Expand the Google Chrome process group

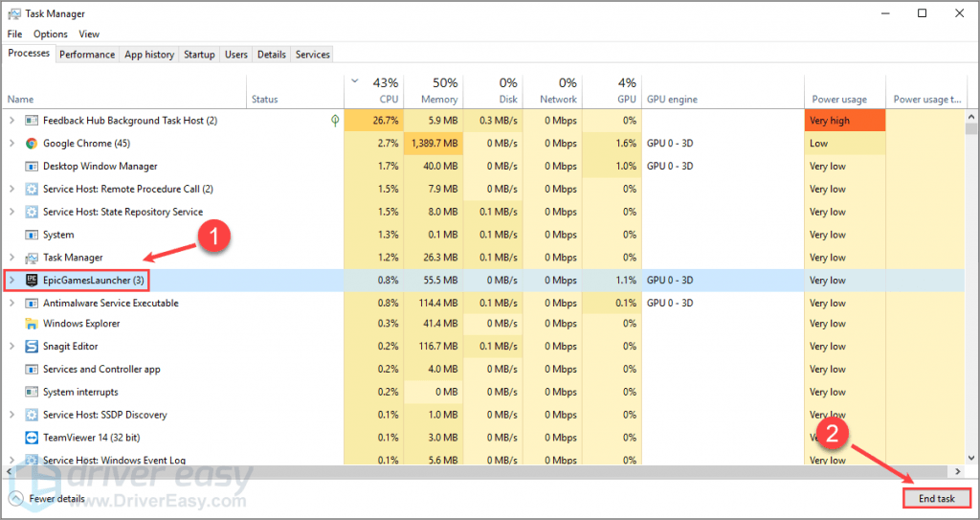(x=11, y=144)
